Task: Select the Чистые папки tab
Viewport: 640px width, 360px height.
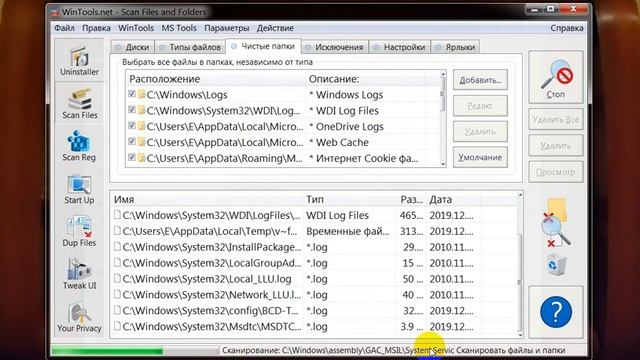Action: point(263,47)
